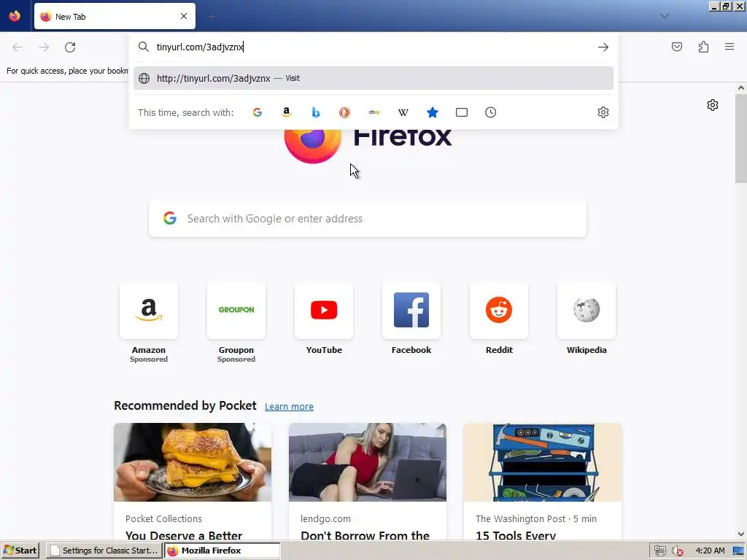This screenshot has height=560, width=747.
Task: Open the List all tabs chevron
Action: click(664, 16)
